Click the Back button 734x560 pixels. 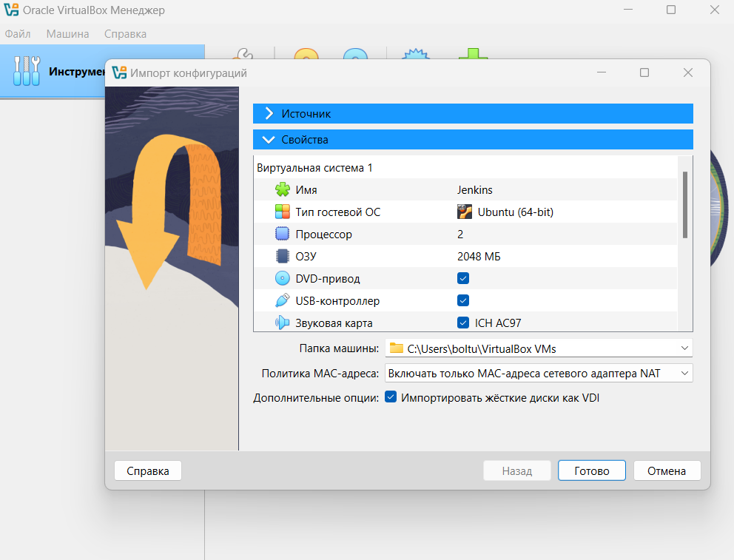pos(516,470)
